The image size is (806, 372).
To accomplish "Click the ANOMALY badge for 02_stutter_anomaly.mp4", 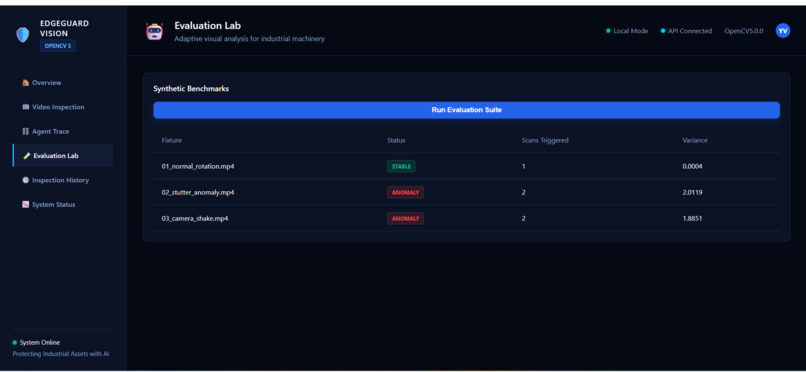I will click(x=405, y=193).
